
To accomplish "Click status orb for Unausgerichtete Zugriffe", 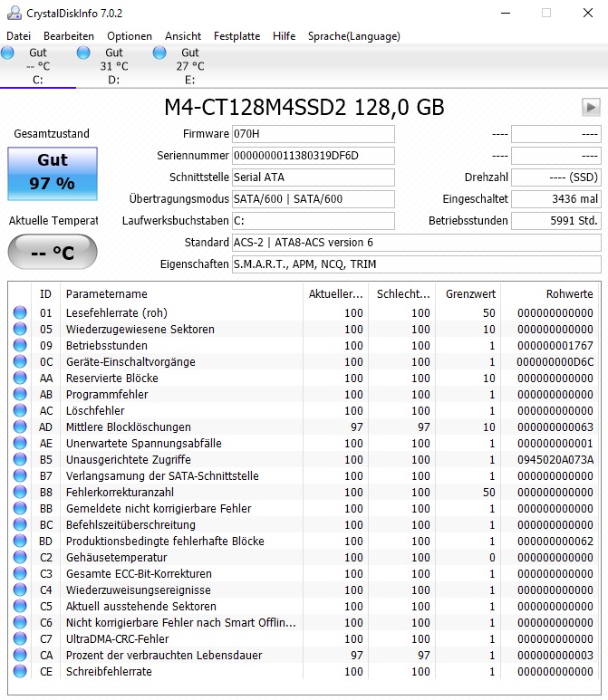I will tap(20, 459).
